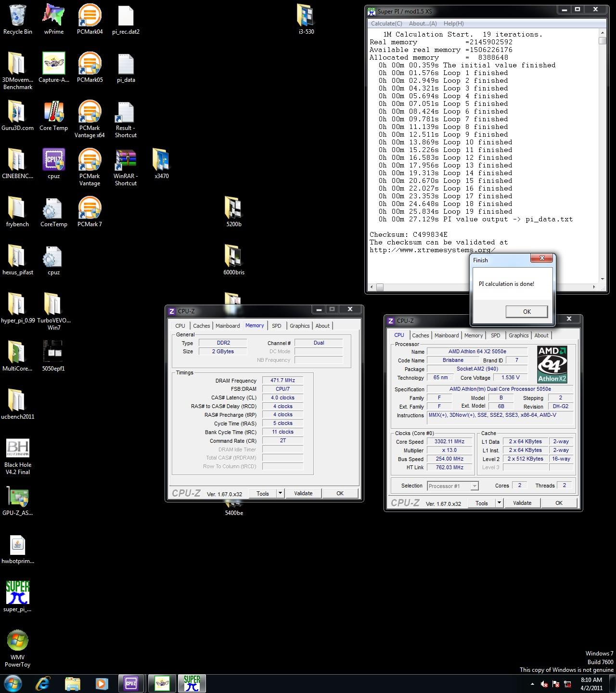This screenshot has width=616, height=693.
Task: Open the Processor #1 selection combo box
Action: (x=453, y=486)
